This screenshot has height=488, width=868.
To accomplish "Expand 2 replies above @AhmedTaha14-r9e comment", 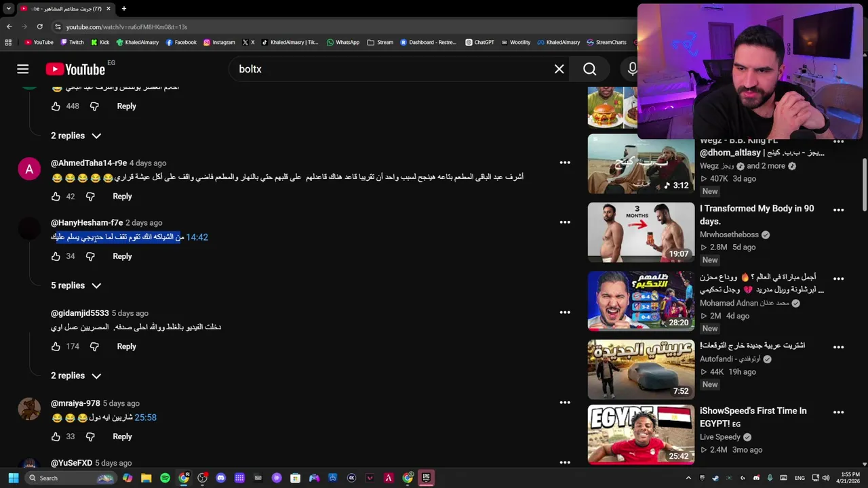I will point(76,136).
